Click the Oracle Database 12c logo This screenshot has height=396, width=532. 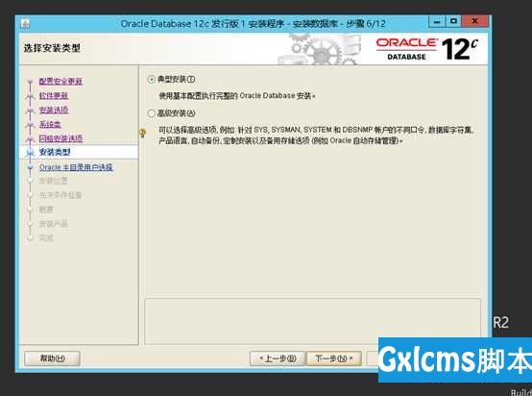coord(426,50)
